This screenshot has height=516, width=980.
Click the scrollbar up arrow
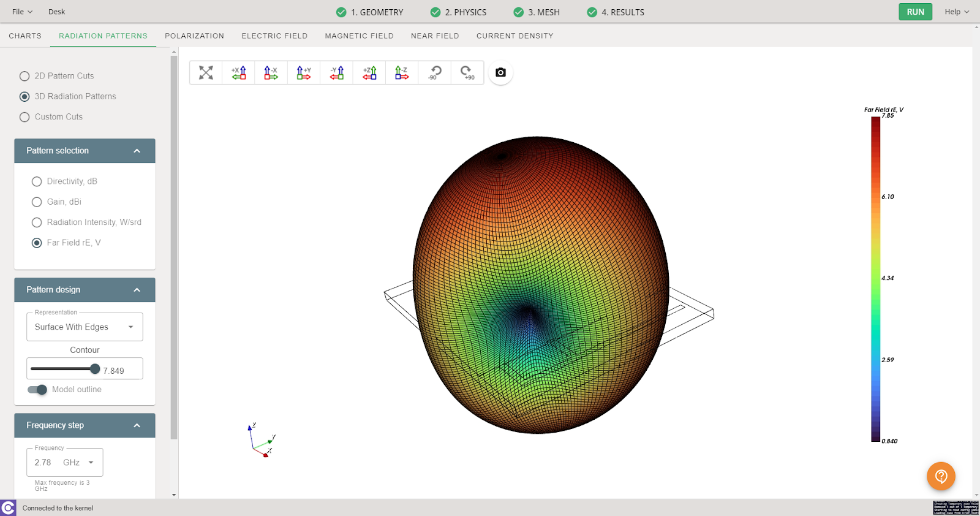click(174, 52)
